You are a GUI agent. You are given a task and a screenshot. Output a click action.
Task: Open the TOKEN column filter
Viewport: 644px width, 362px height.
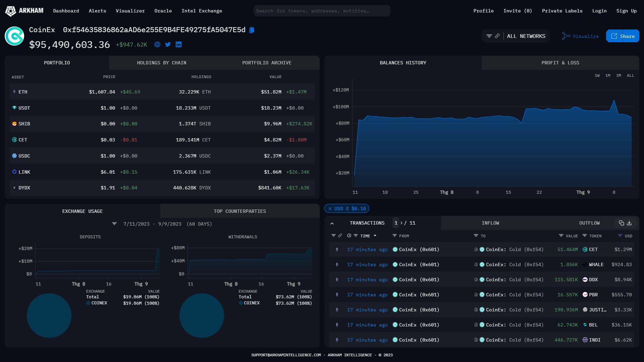585,236
